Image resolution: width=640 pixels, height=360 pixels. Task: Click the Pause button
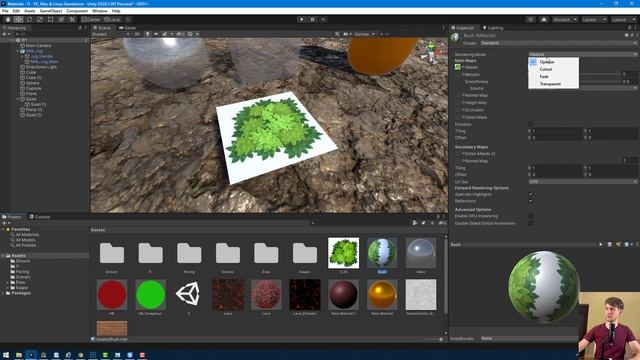click(x=312, y=19)
